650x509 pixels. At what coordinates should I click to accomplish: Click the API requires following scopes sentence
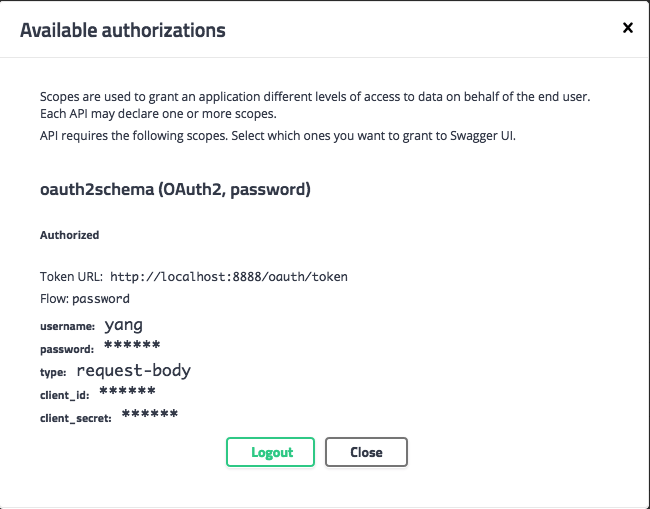click(277, 136)
